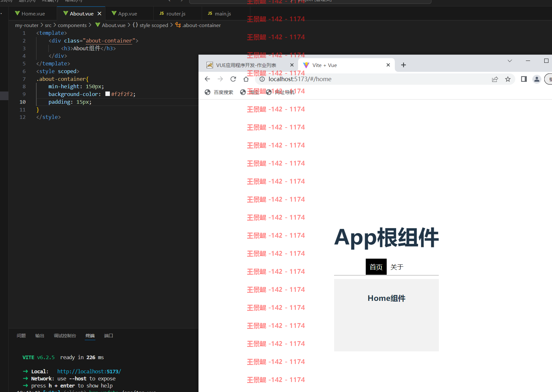The width and height of the screenshot is (552, 392).
Task: Click src in the breadcrumb path
Action: [48, 25]
